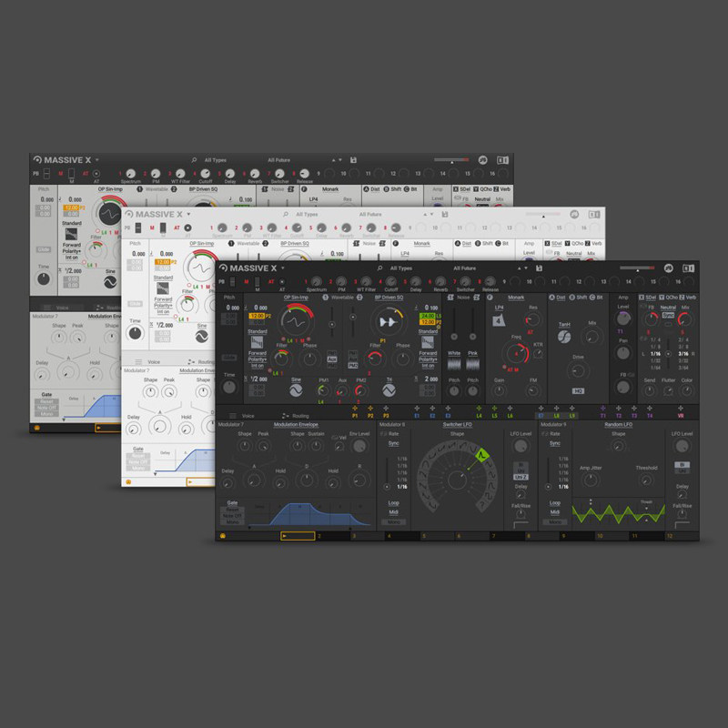The width and height of the screenshot is (728, 728).
Task: Toggle browser panel icon at dark window top-right
Action: click(x=688, y=268)
